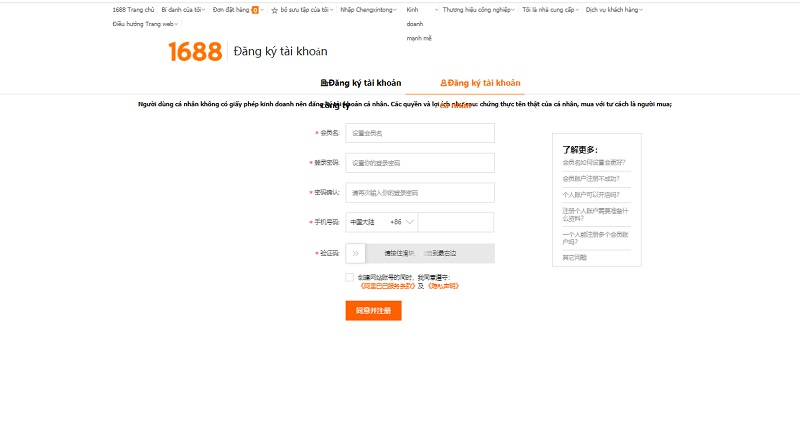Expand 'Điều hướng Trang web' menu
The height and width of the screenshot is (433, 800).
[145, 22]
